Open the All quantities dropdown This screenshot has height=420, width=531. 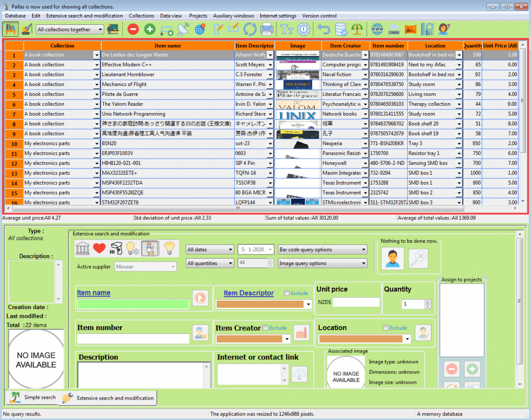tap(210, 263)
